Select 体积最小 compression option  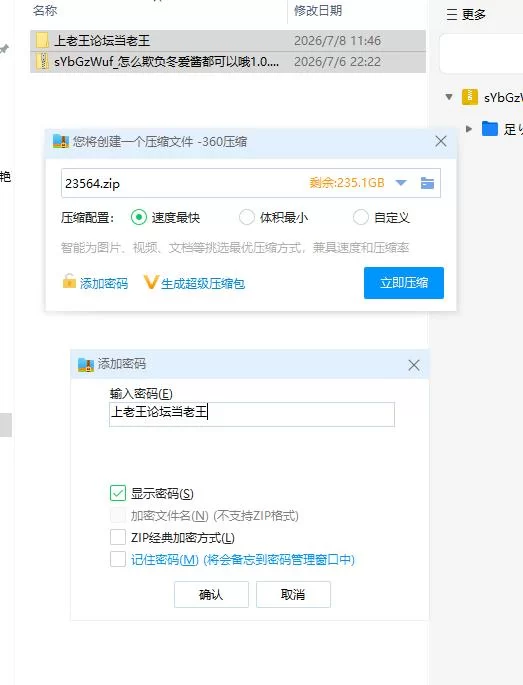273,217
